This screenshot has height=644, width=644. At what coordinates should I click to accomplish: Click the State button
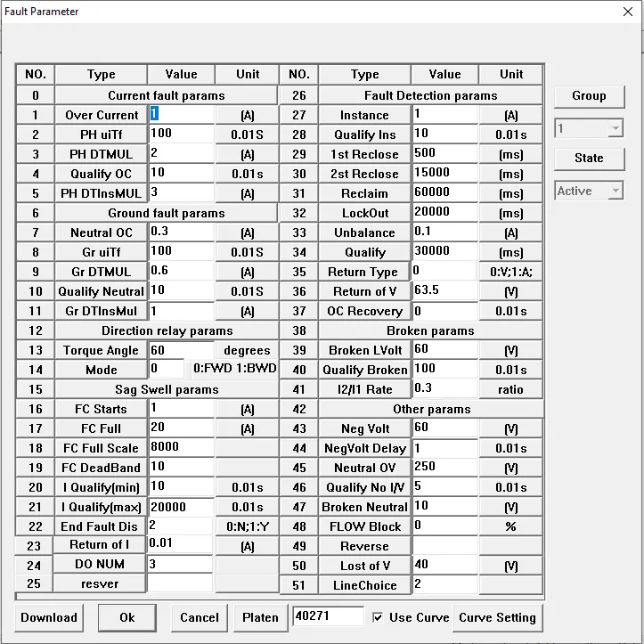(x=589, y=159)
